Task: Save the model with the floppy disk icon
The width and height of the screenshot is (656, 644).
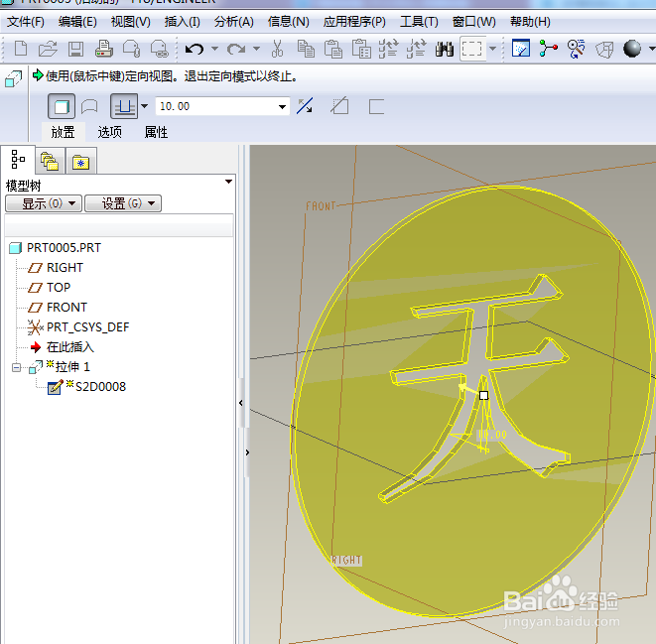Action: click(75, 49)
